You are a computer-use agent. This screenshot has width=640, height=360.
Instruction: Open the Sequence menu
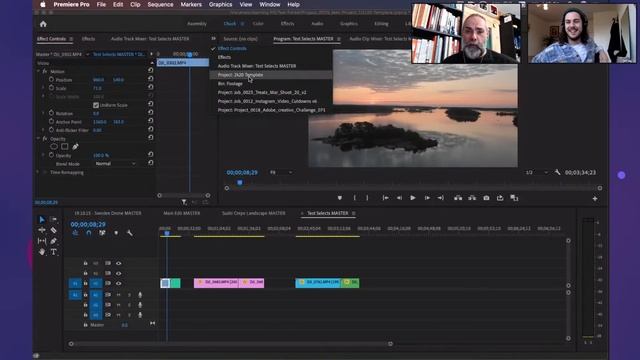point(160,4)
